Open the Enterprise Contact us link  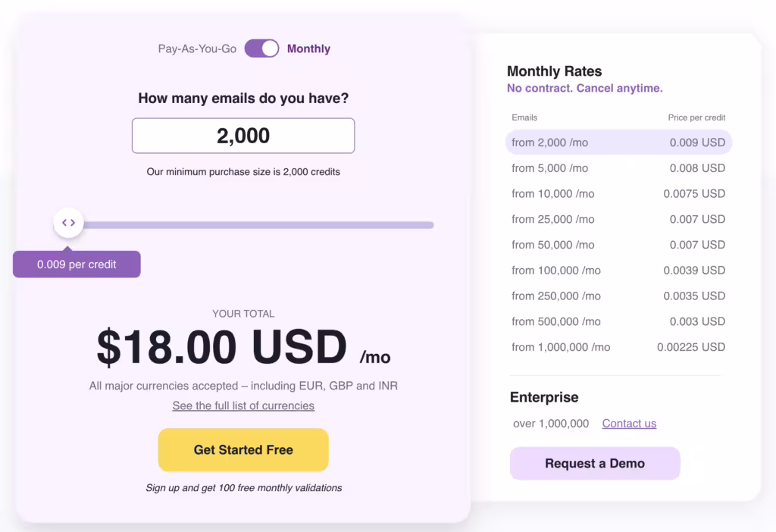pyautogui.click(x=629, y=424)
